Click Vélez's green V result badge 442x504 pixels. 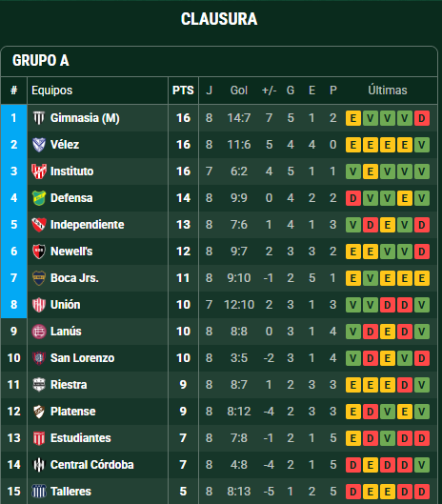click(x=422, y=145)
